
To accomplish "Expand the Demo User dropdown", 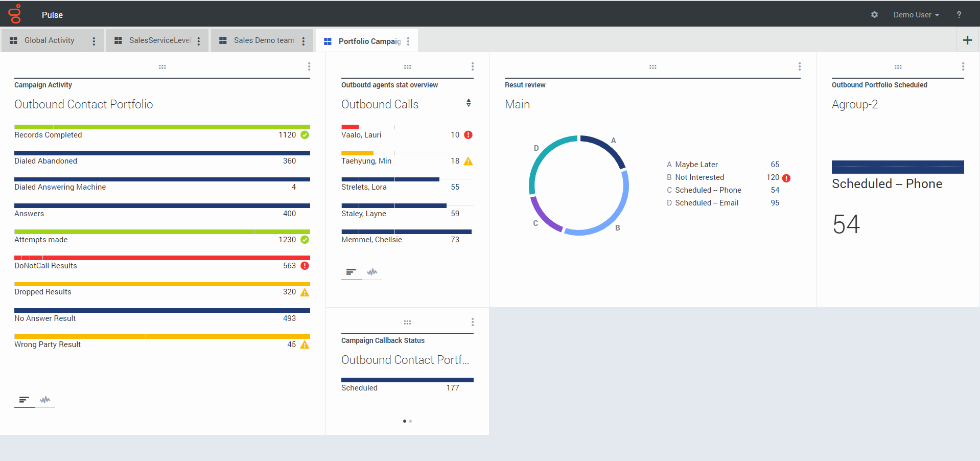I will pyautogui.click(x=916, y=15).
